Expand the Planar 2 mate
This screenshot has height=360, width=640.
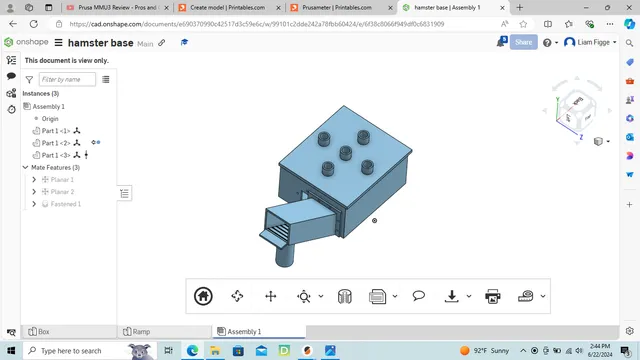(x=34, y=192)
